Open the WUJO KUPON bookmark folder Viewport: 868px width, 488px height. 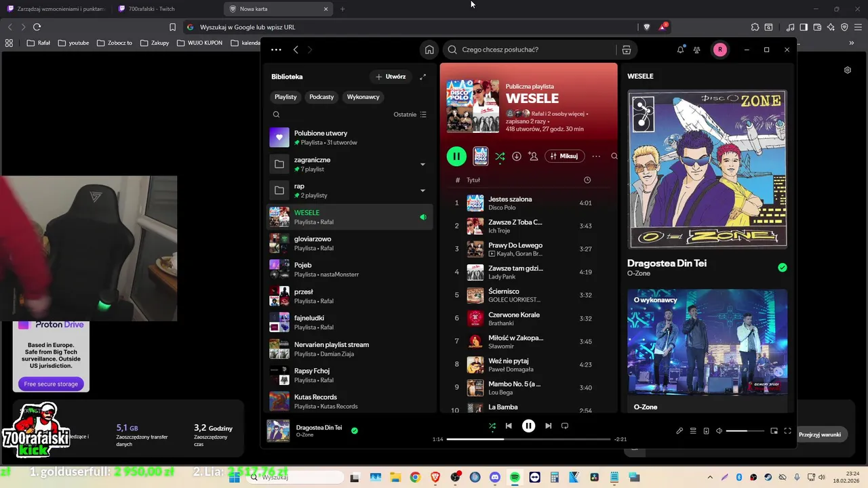[x=199, y=43]
